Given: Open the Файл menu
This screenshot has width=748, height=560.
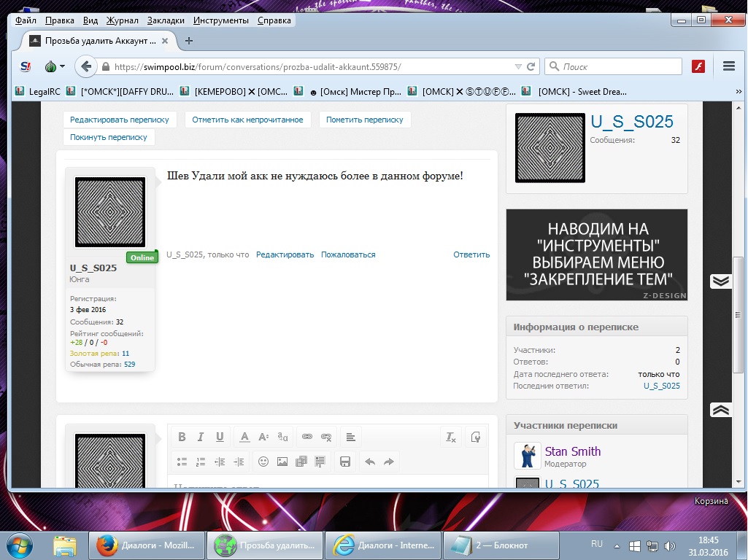Looking at the screenshot, I should tap(26, 20).
